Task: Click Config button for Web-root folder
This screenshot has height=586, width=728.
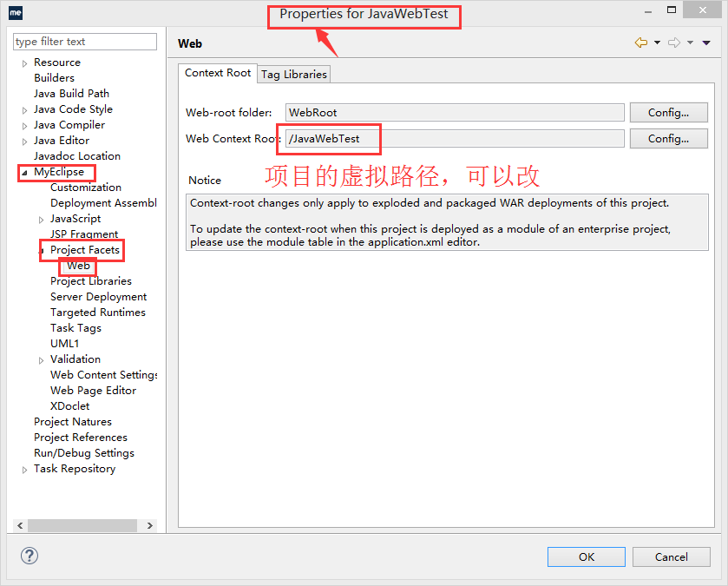Action: 669,112
